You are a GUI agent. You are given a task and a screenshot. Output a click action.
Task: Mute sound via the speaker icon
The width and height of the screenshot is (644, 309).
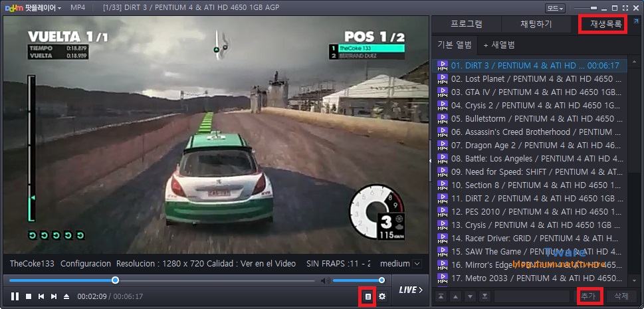point(325,280)
